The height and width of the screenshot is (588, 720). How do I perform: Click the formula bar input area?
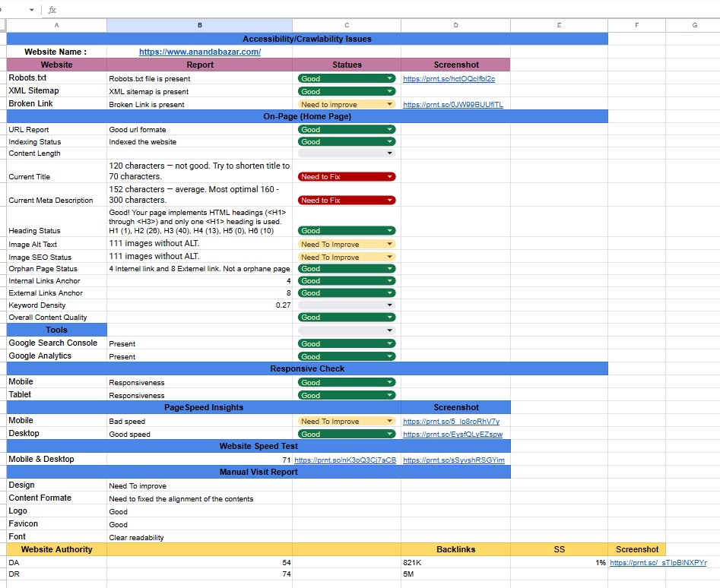pos(390,10)
